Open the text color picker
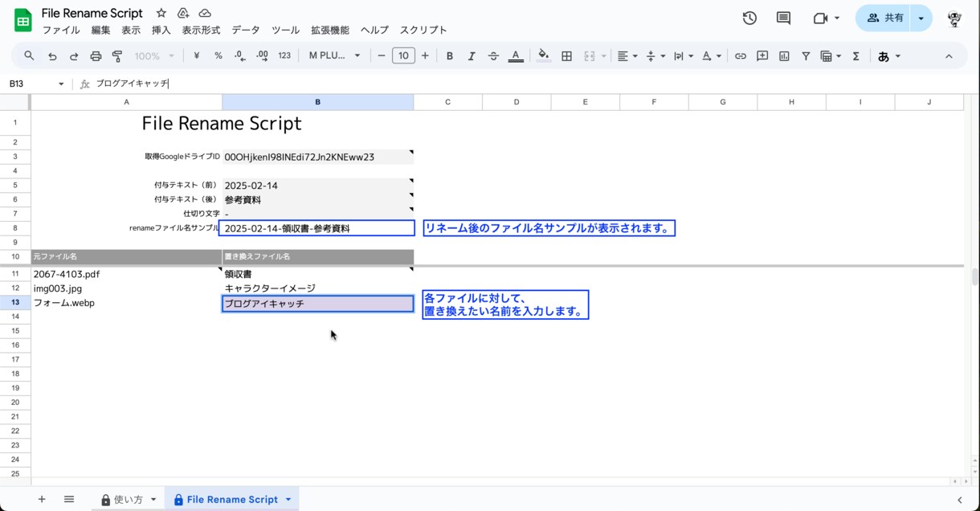This screenshot has height=511, width=980. [516, 55]
